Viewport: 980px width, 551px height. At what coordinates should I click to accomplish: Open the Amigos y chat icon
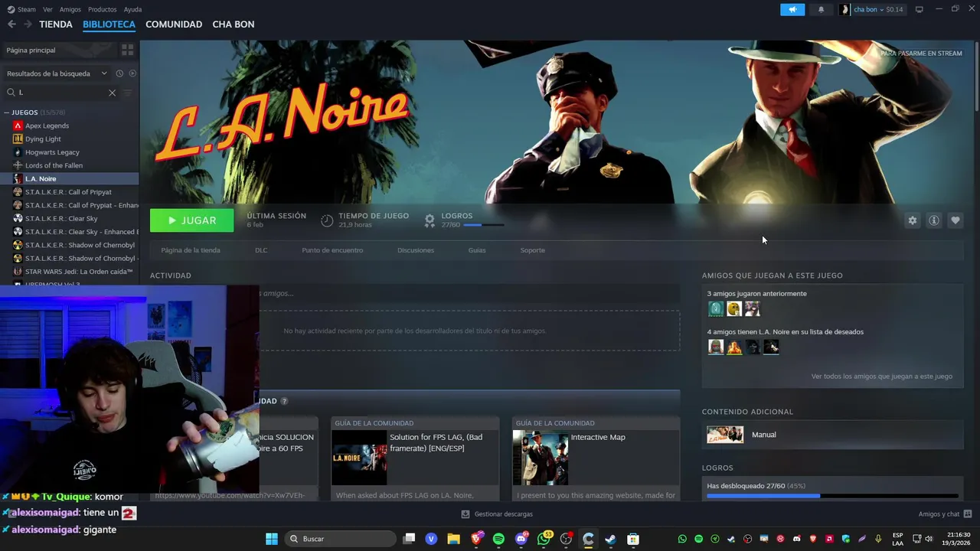(968, 514)
